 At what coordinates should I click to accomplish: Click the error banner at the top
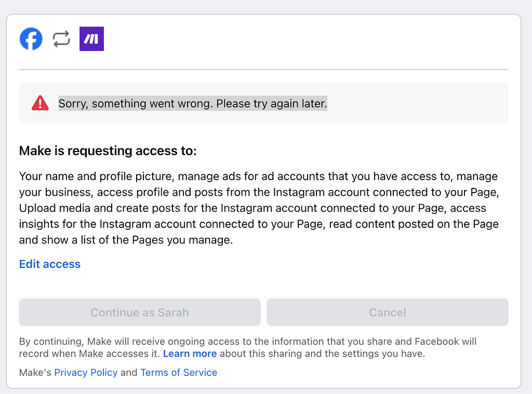coord(263,103)
